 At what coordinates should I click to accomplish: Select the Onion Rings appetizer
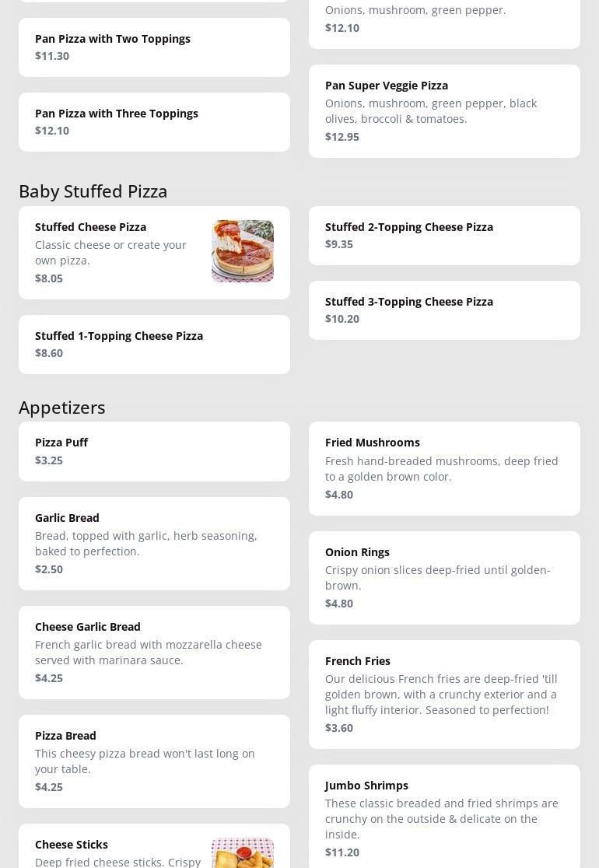coord(444,578)
